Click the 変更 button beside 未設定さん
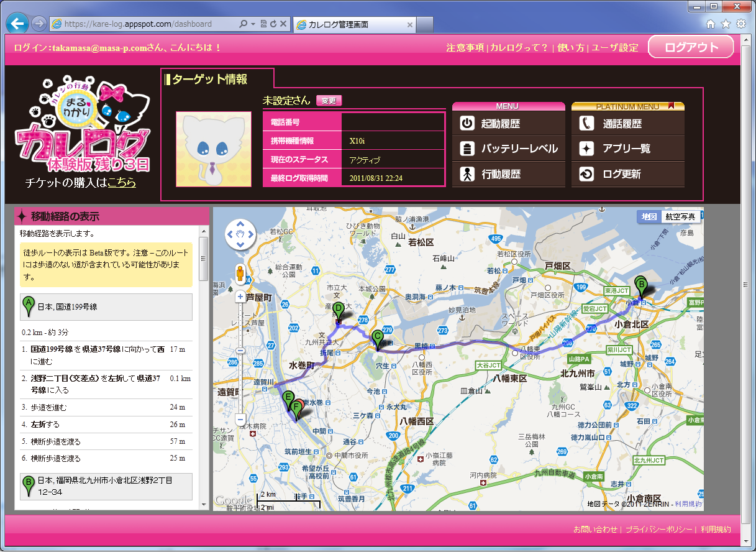This screenshot has width=756, height=552. point(329,101)
